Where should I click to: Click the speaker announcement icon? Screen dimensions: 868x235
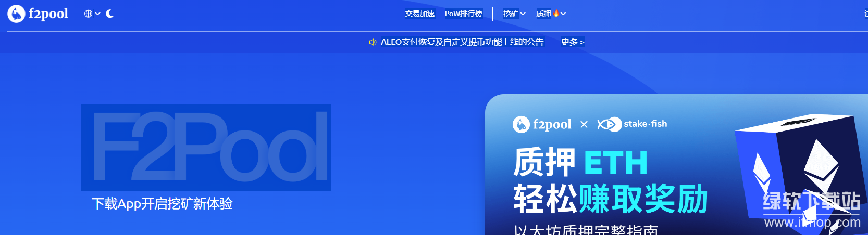(373, 42)
